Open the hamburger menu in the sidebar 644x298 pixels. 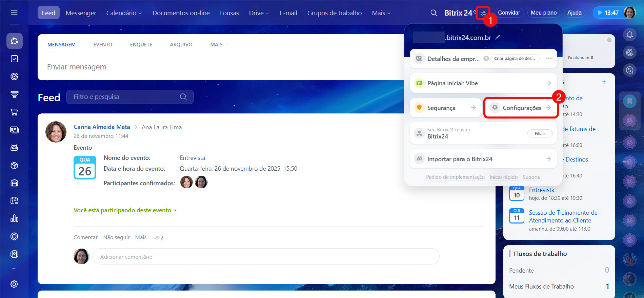(14, 13)
